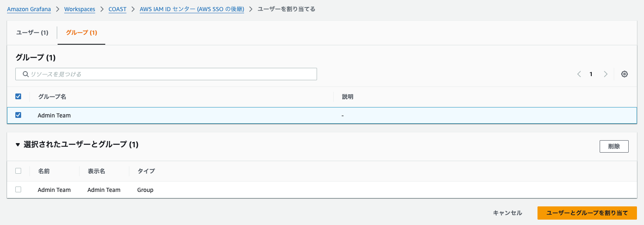The image size is (644, 225).
Task: Collapse 選択されたユーザーとグループ section
Action: (x=18, y=145)
